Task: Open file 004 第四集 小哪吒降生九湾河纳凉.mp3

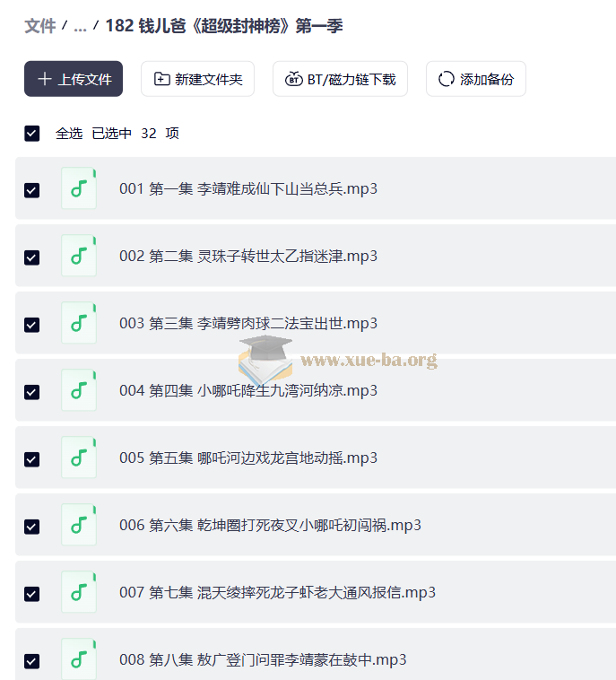Action: 248,390
